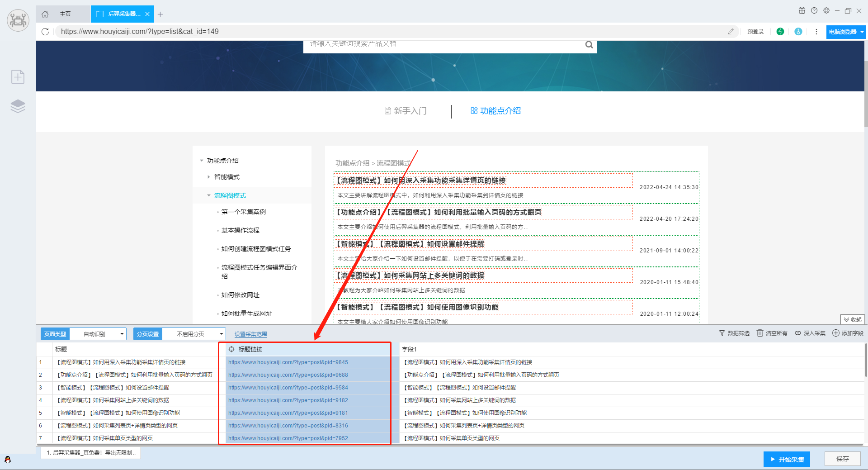Viewport: 868px width, 470px height.
Task: Collapse the 功能点介绍 tree node
Action: [x=202, y=161]
